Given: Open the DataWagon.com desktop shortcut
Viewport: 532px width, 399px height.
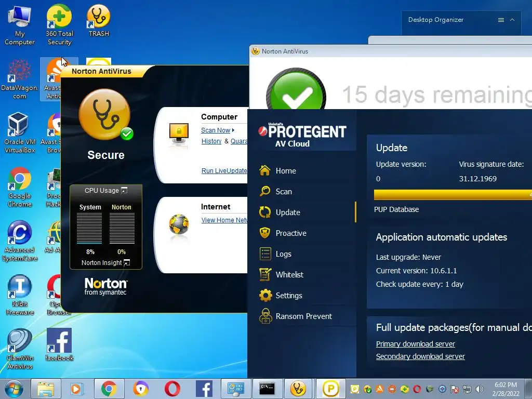Looking at the screenshot, I should 19,79.
